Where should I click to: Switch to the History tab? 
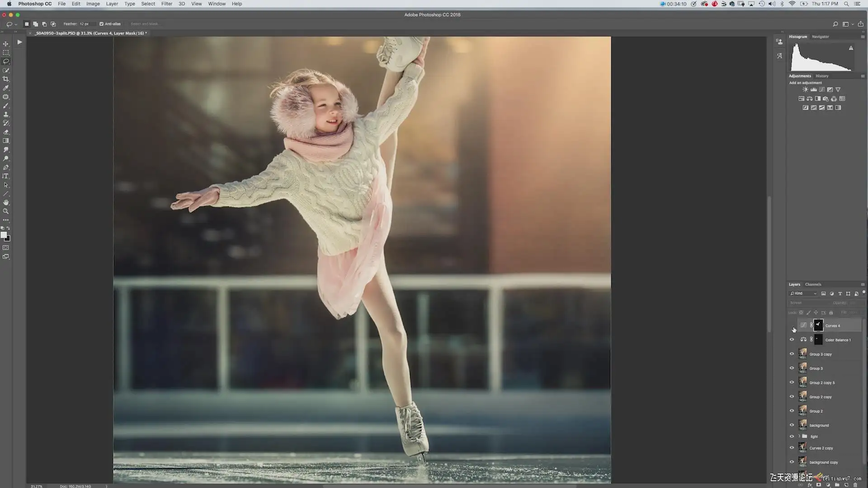pyautogui.click(x=822, y=76)
